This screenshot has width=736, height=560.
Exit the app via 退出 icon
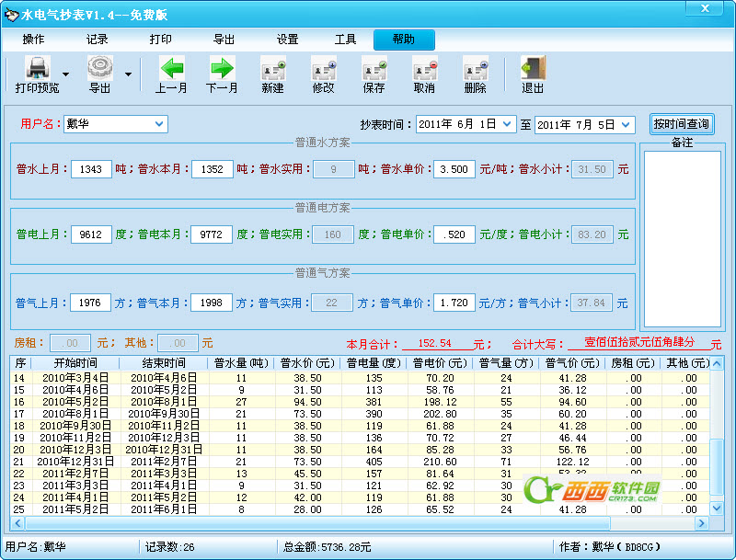(x=533, y=68)
